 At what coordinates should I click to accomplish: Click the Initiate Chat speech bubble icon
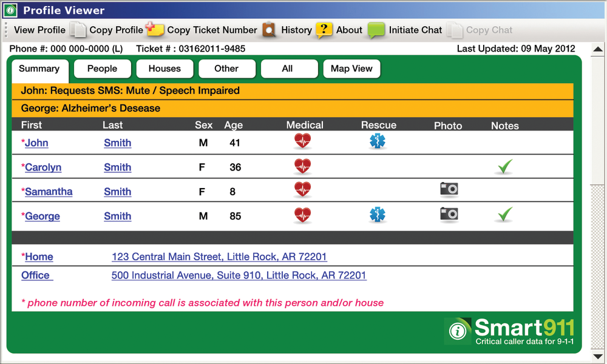point(378,29)
